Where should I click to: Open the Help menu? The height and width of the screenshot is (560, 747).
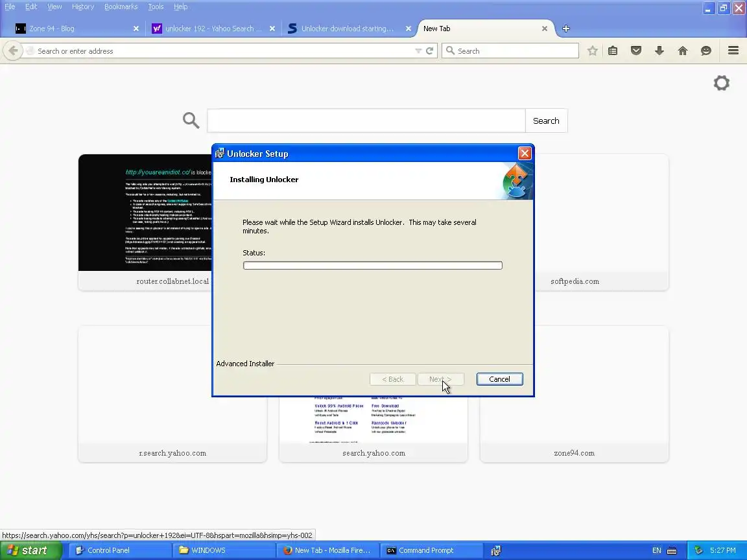[x=180, y=6]
